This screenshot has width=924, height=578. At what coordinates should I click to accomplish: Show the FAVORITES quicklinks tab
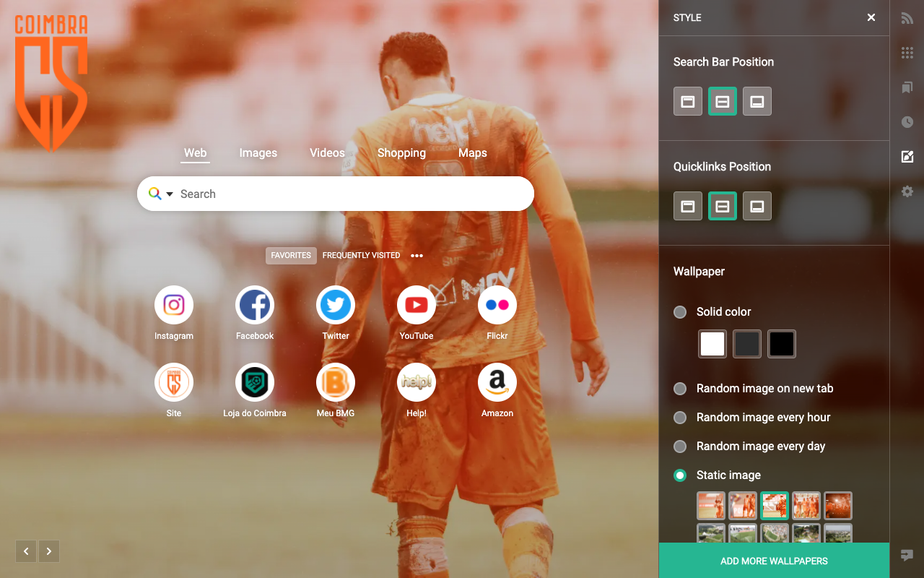point(291,256)
